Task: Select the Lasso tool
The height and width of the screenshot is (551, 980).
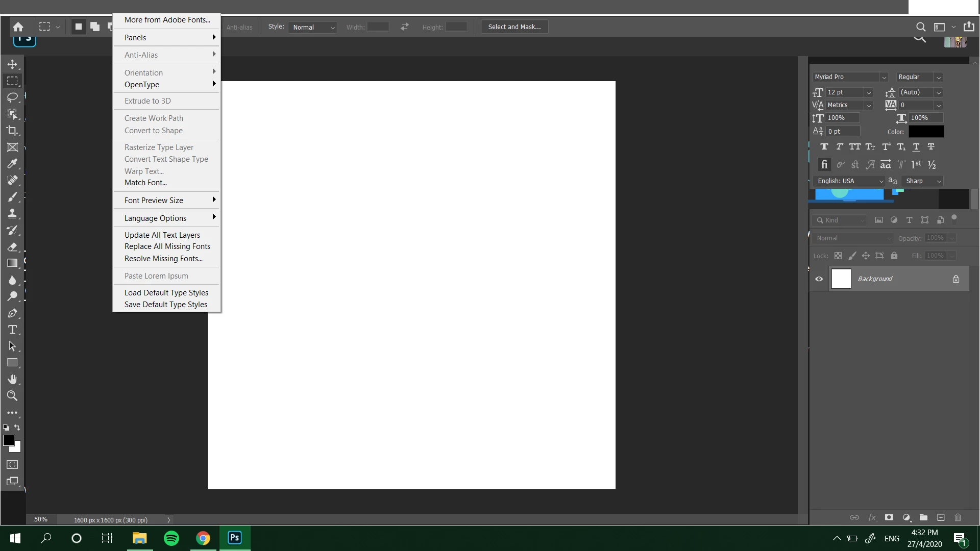Action: (12, 97)
